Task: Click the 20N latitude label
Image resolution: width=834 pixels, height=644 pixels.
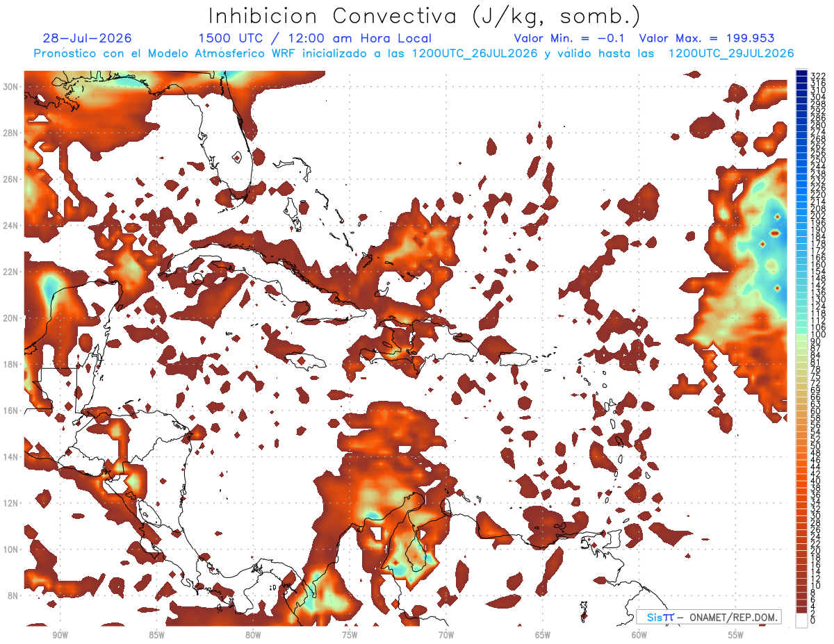Action: tap(11, 317)
